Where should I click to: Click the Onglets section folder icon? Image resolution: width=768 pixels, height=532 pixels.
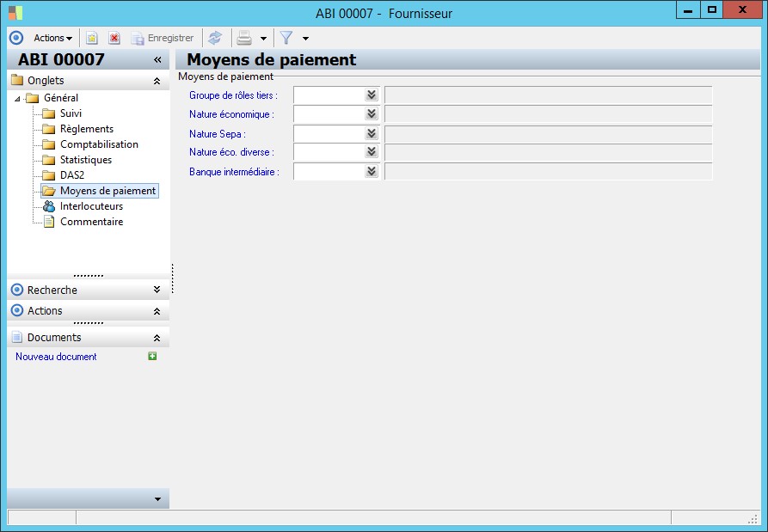(17, 80)
